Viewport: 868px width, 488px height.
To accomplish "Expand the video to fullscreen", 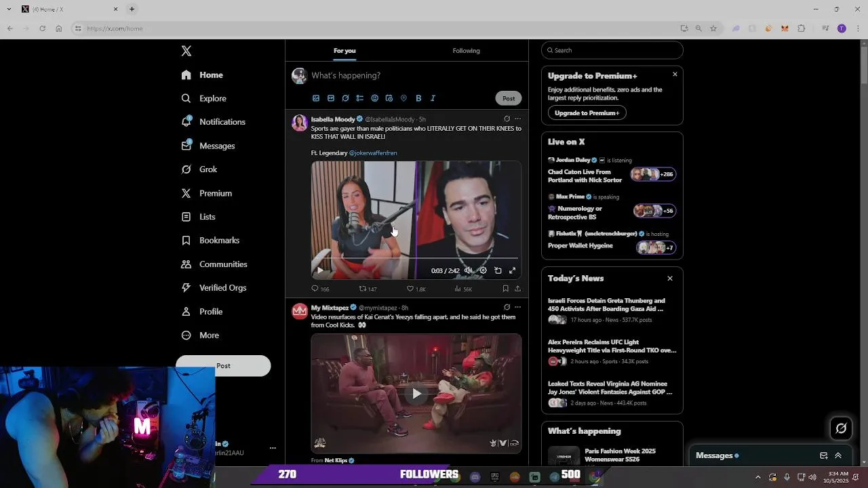I will (x=513, y=270).
